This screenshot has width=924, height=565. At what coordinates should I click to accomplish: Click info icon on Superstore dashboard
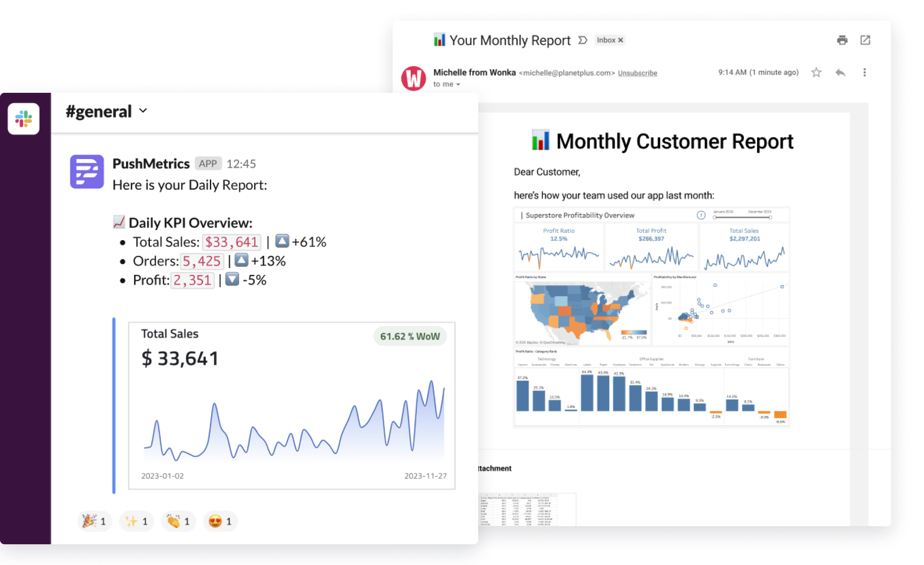701,215
